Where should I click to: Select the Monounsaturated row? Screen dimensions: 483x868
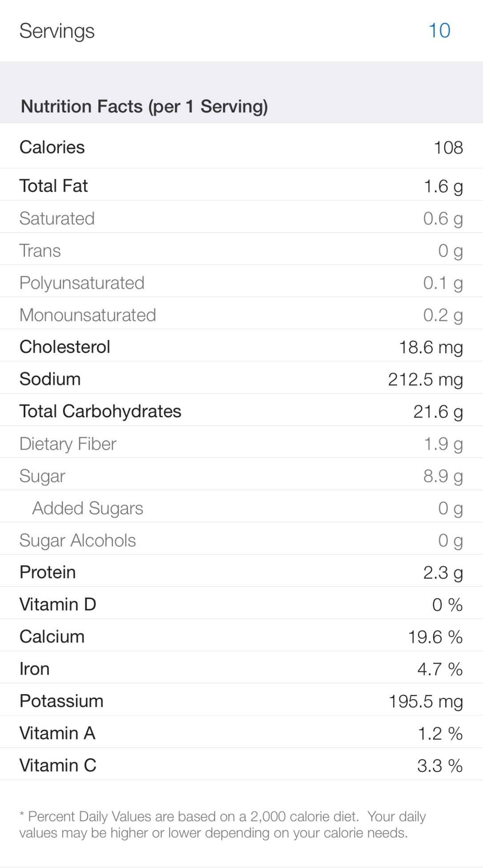(241, 315)
